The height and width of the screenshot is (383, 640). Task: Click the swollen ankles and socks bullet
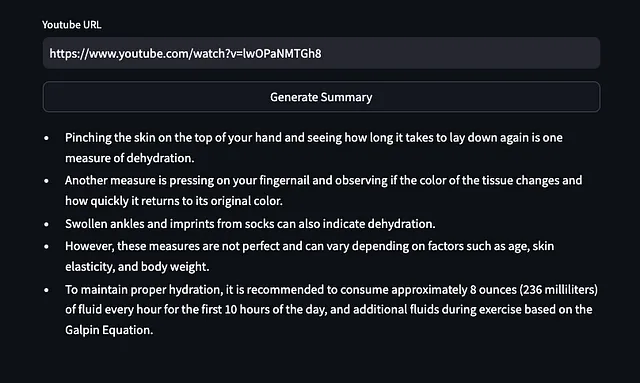(x=250, y=224)
